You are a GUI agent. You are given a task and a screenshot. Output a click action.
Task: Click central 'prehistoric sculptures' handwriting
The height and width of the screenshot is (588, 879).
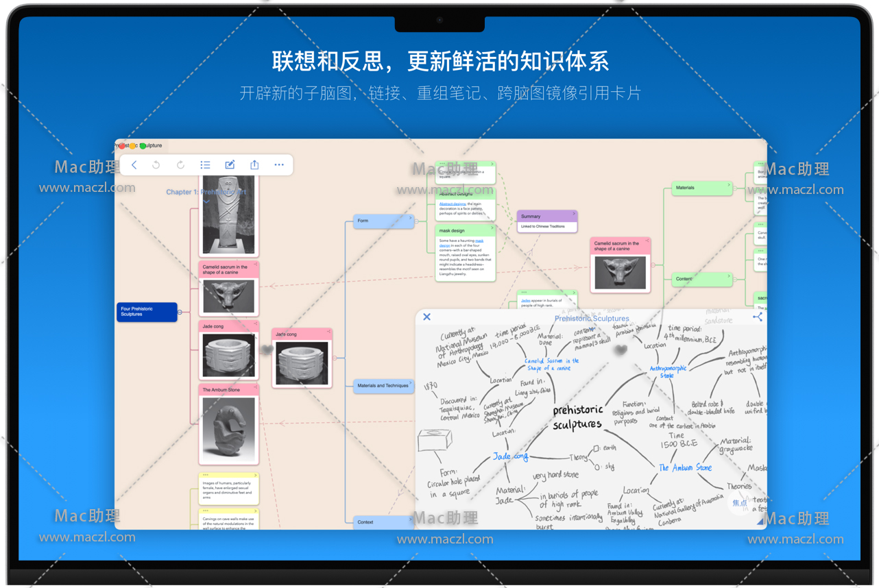pyautogui.click(x=577, y=417)
